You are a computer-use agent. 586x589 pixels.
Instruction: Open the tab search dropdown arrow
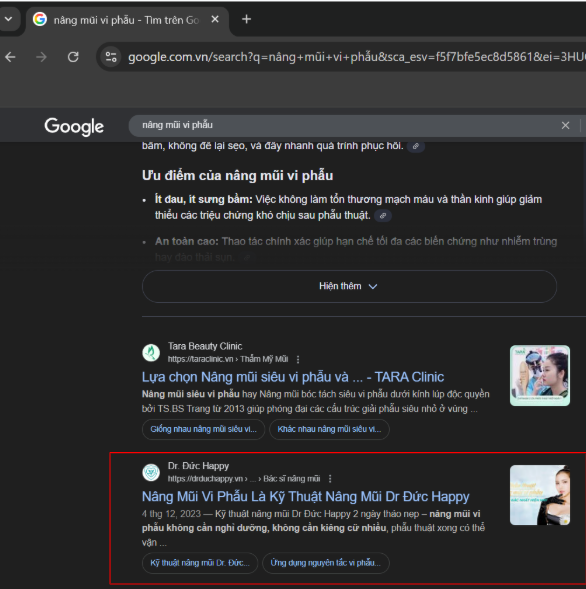click(x=8, y=19)
